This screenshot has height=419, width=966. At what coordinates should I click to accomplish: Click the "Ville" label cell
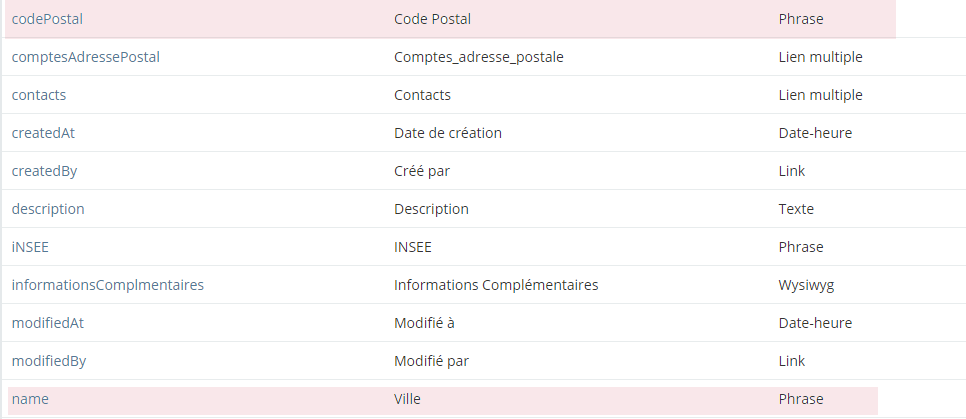[408, 399]
